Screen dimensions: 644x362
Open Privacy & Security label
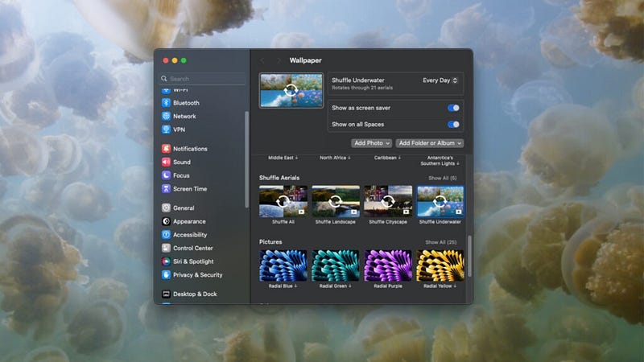(x=197, y=274)
